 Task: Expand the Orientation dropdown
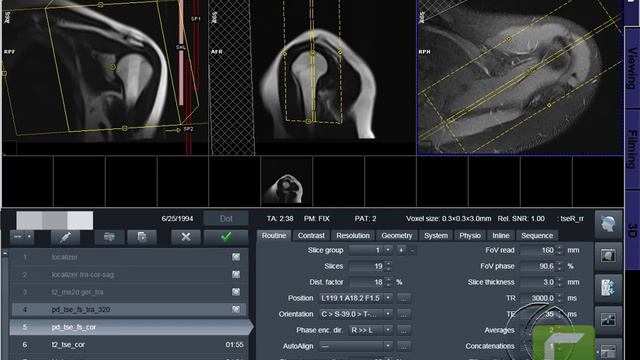click(x=388, y=314)
